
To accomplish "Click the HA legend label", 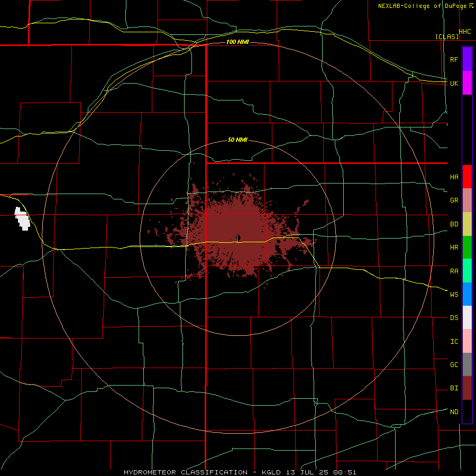I will pyautogui.click(x=454, y=177).
